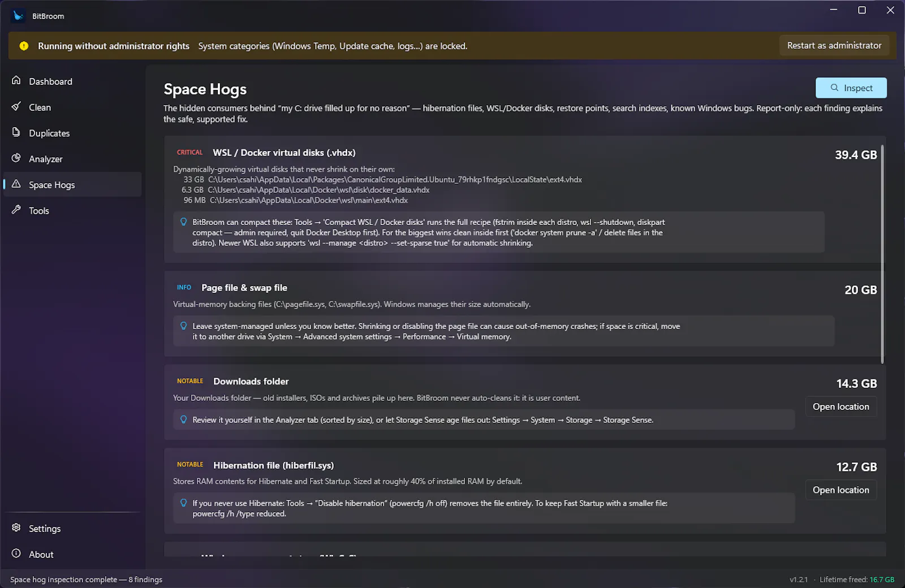This screenshot has width=905, height=588.
Task: Click the Stores RAM contents description
Action: point(347,481)
